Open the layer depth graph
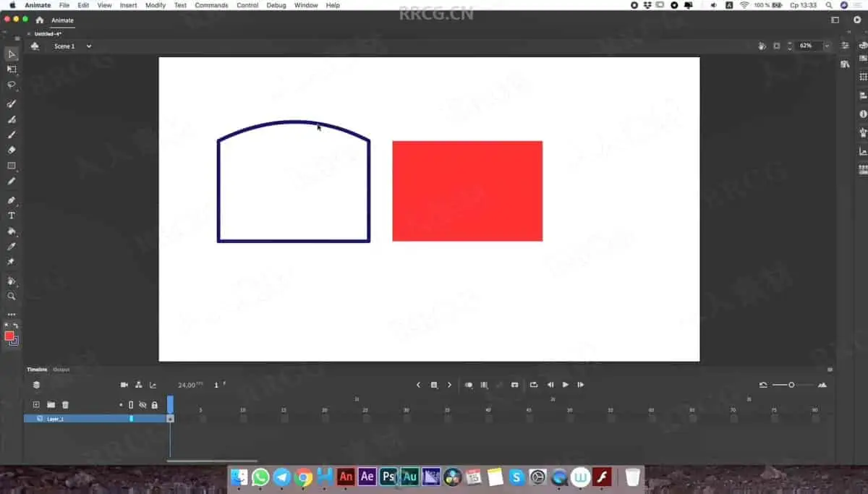Screen dimensions: 868x494 153,385
